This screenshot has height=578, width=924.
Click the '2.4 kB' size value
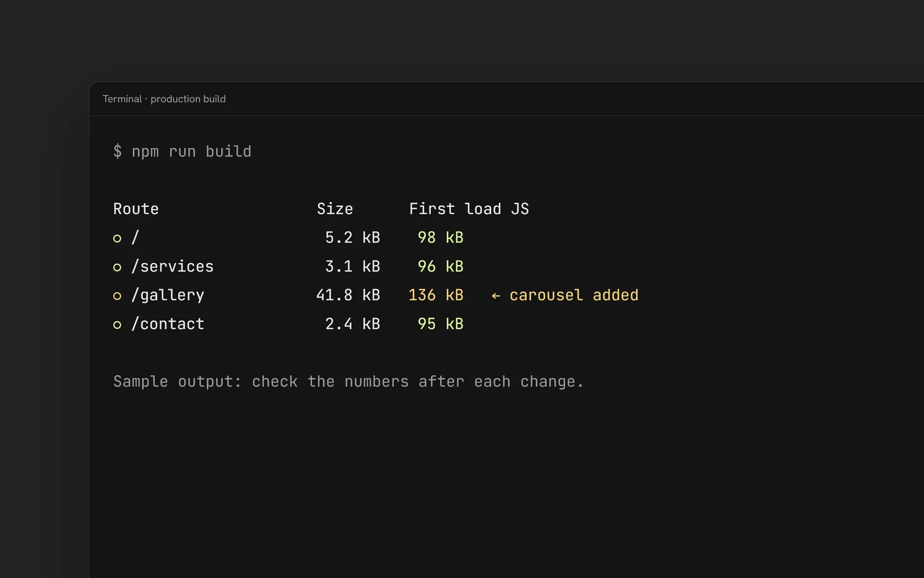[353, 324]
